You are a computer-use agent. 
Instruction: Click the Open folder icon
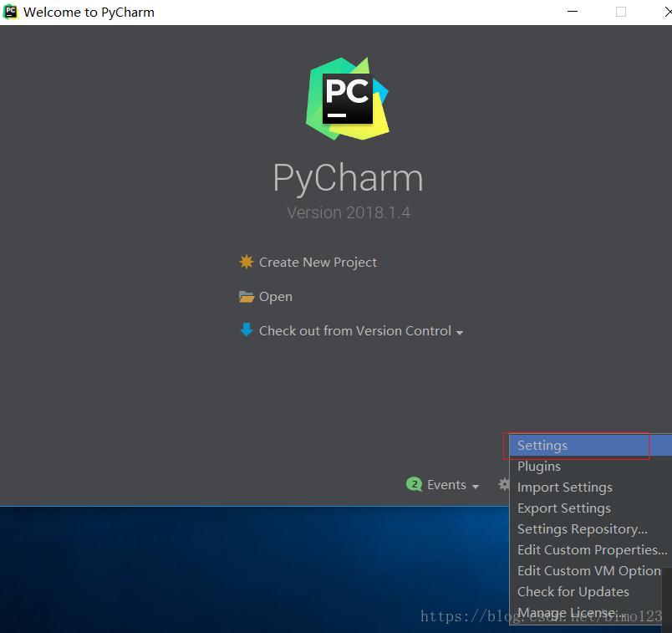(247, 297)
